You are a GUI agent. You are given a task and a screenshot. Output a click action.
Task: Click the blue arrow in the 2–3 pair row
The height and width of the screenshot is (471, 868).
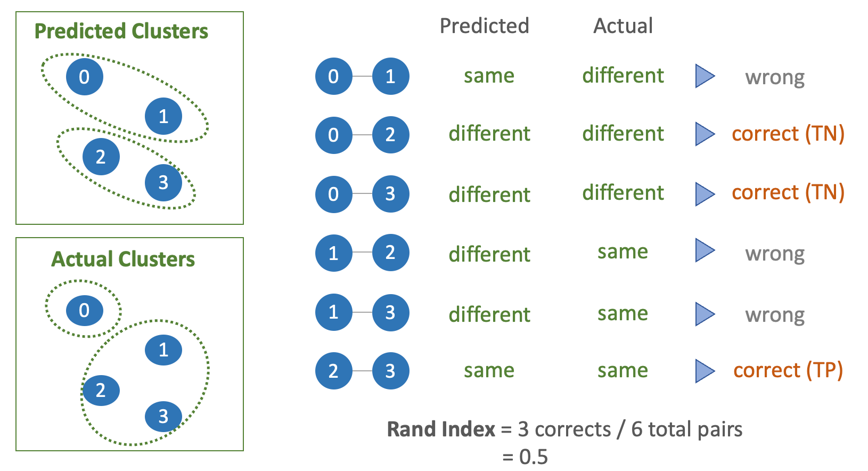pos(705,371)
